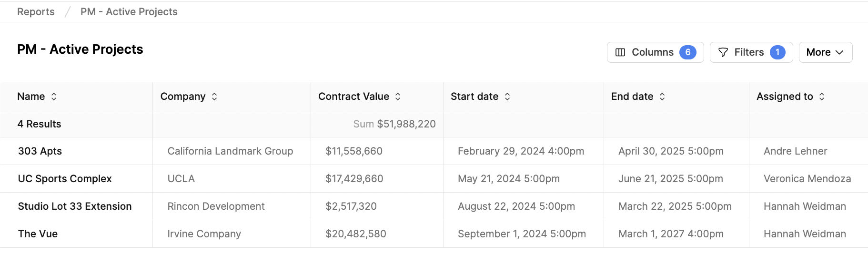
Task: Click the blue Filters count badge 1
Action: click(777, 52)
